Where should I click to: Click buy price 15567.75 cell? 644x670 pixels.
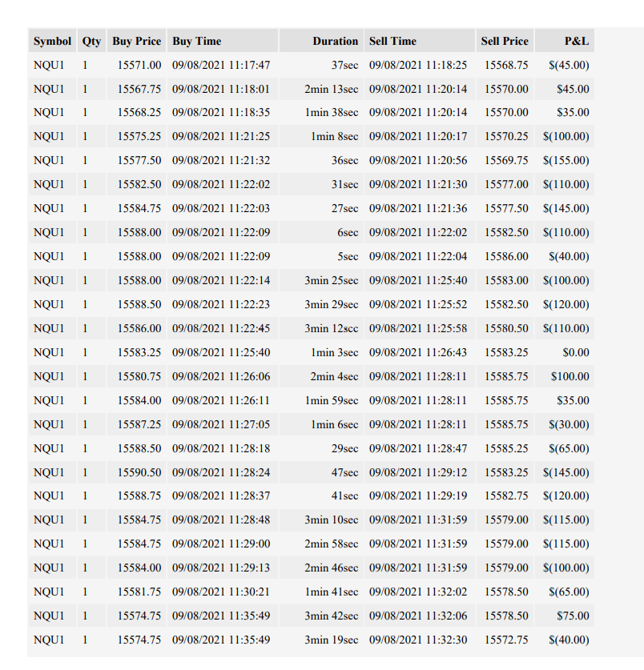pyautogui.click(x=136, y=89)
